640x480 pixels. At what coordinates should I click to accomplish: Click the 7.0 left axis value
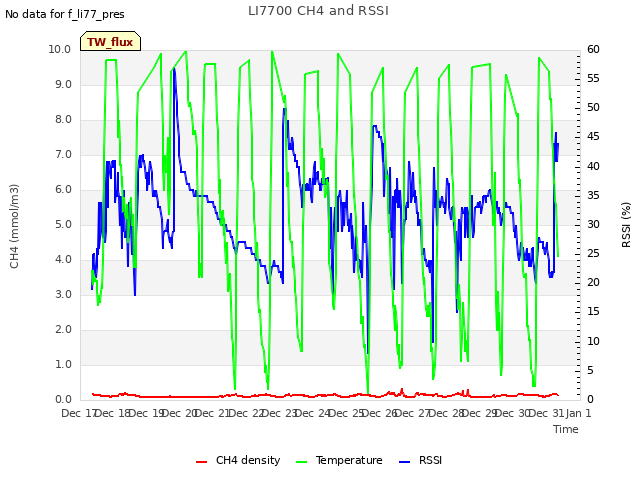point(63,154)
